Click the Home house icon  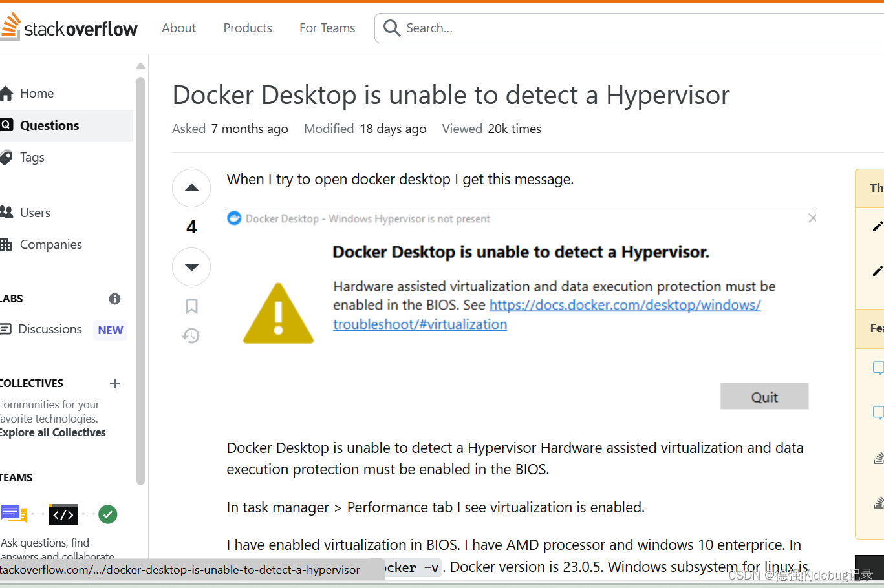pos(6,94)
